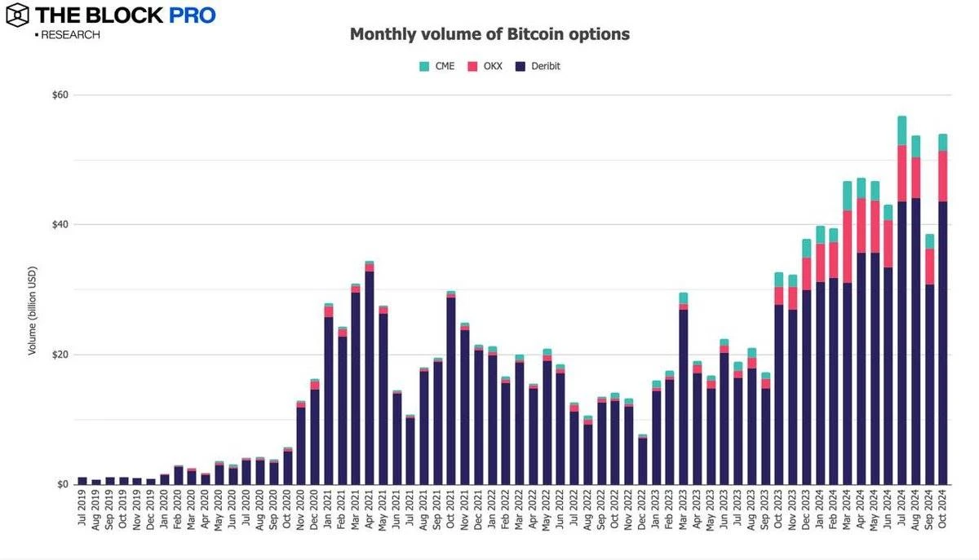979x560 pixels.
Task: Click the Deribit segment of the Jul 2024 bar
Action: tap(901, 342)
